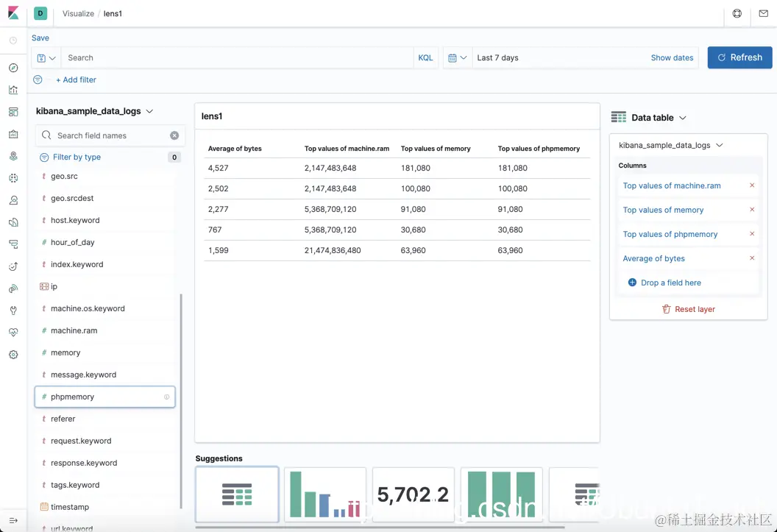Select Last 7 days time range
Image resolution: width=777 pixels, height=532 pixels.
(497, 58)
